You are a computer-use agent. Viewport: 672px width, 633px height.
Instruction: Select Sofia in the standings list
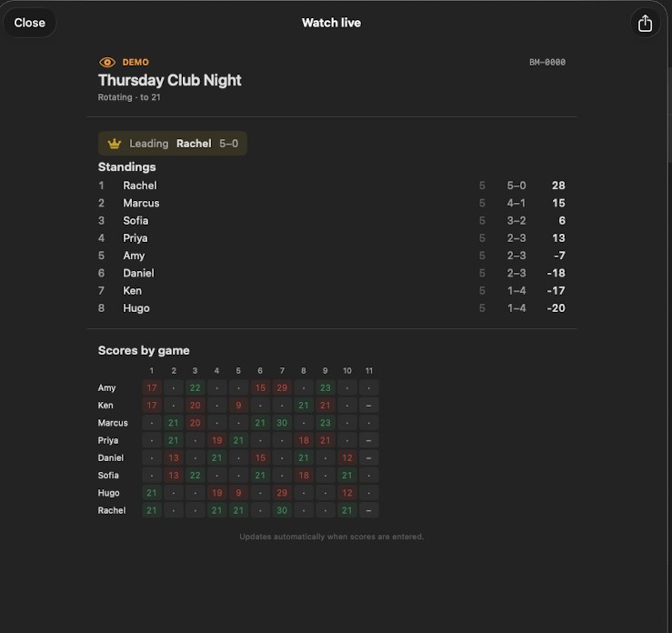(331, 221)
